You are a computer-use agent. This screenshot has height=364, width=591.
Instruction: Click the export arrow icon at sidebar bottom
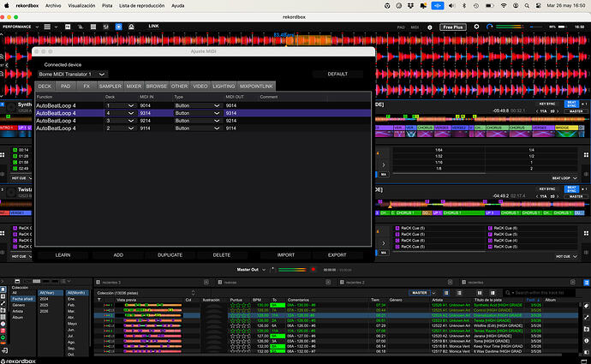4,350
